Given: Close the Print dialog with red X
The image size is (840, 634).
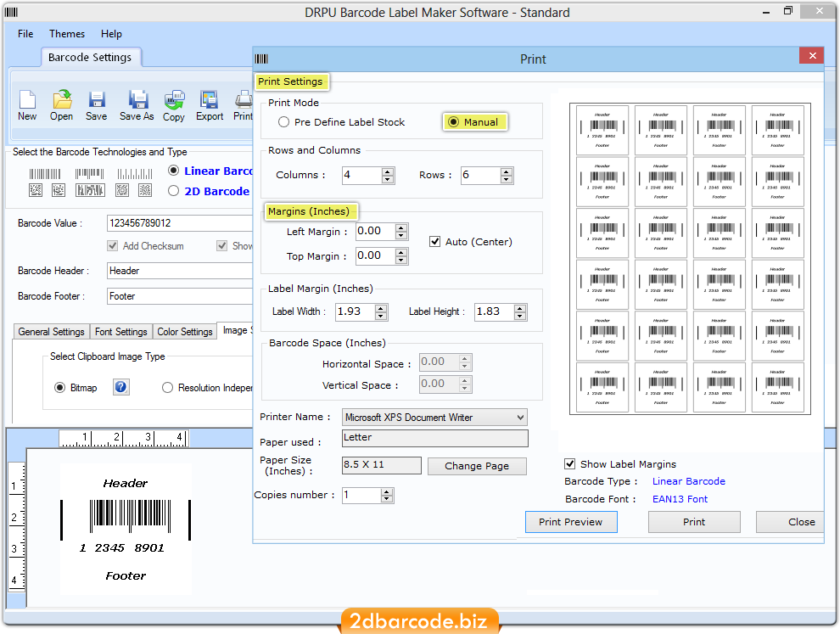Looking at the screenshot, I should (812, 56).
